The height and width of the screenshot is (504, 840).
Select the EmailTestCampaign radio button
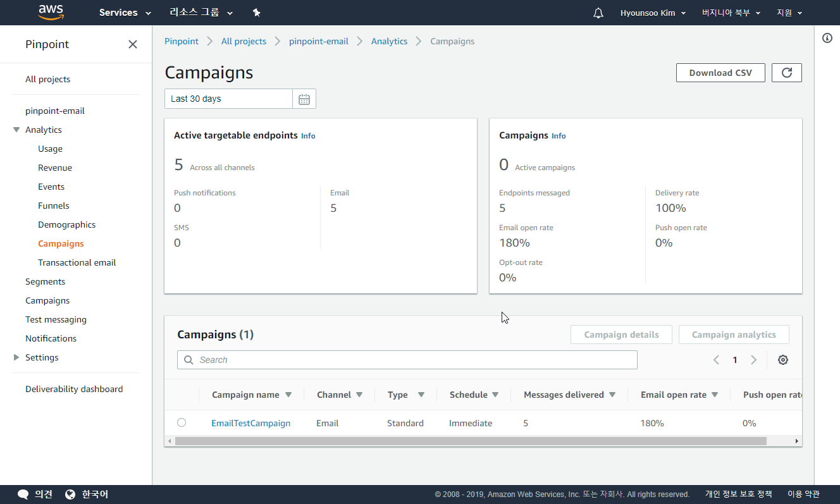point(182,422)
